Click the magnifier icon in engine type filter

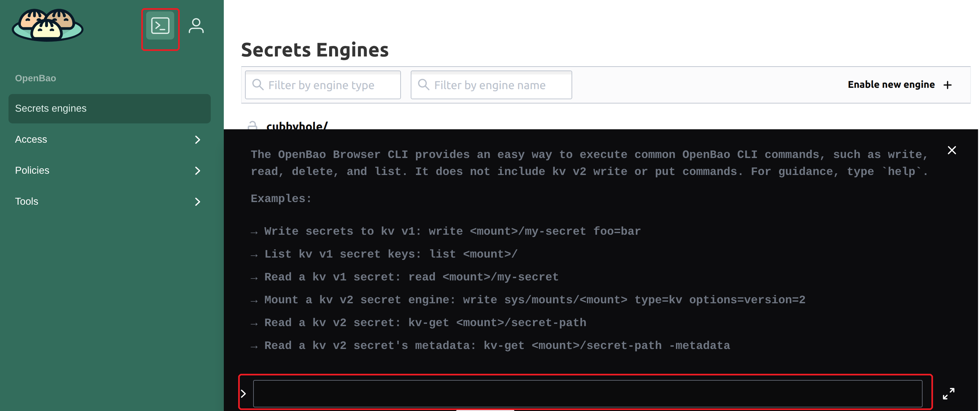259,85
